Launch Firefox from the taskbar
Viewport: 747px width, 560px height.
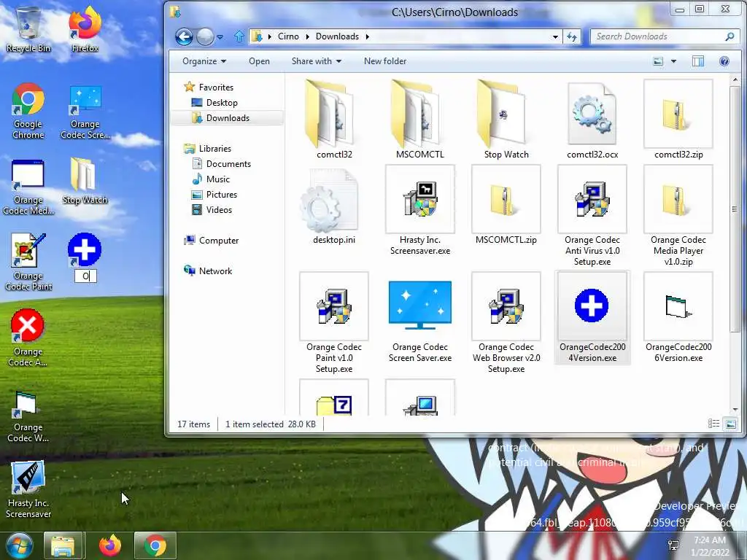coord(110,545)
